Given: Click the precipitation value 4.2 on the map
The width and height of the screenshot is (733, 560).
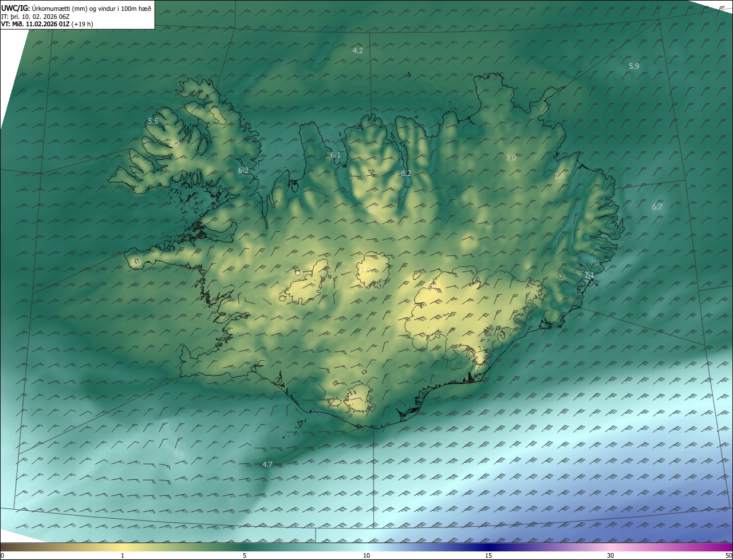Looking at the screenshot, I should point(358,50).
